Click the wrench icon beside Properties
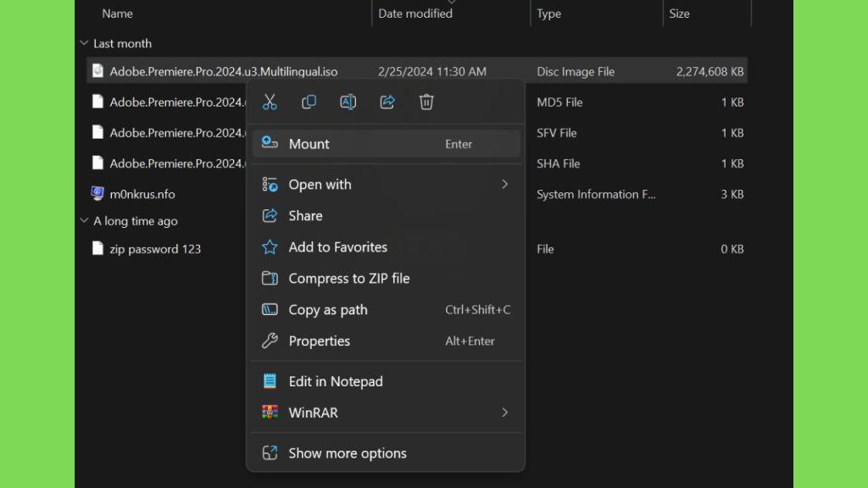Viewport: 868px width, 488px height. pos(270,341)
